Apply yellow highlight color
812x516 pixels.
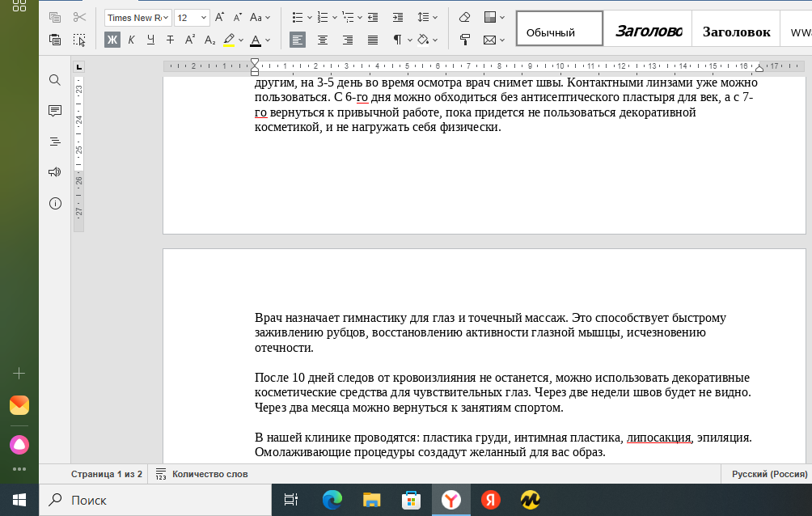pos(229,40)
